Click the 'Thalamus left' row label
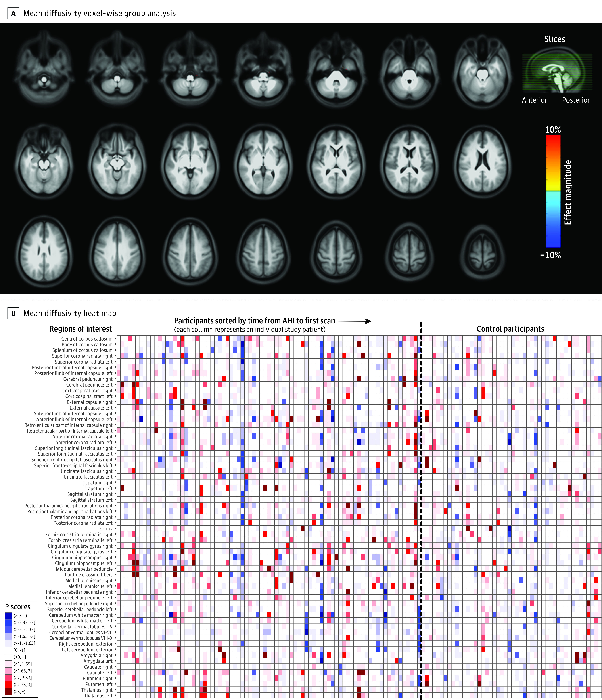The height and width of the screenshot is (700, 602). (x=98, y=696)
